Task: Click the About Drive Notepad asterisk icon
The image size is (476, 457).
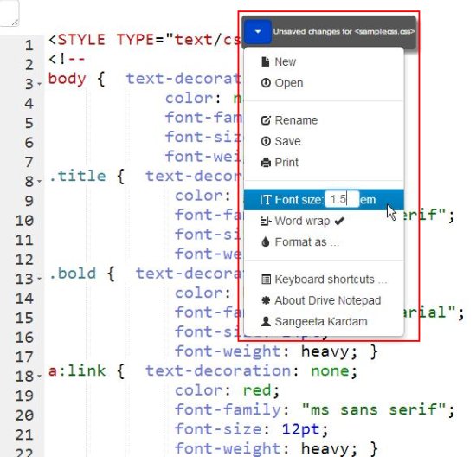Action: pyautogui.click(x=266, y=300)
